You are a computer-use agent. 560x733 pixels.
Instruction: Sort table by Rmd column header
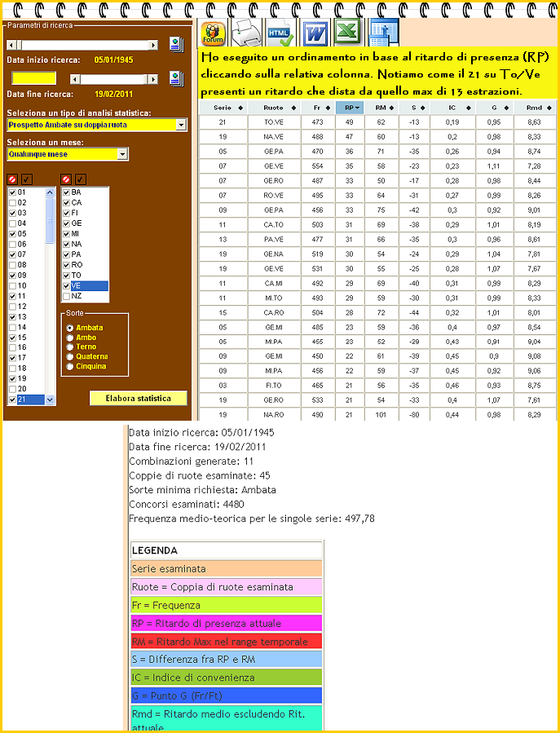[536, 108]
